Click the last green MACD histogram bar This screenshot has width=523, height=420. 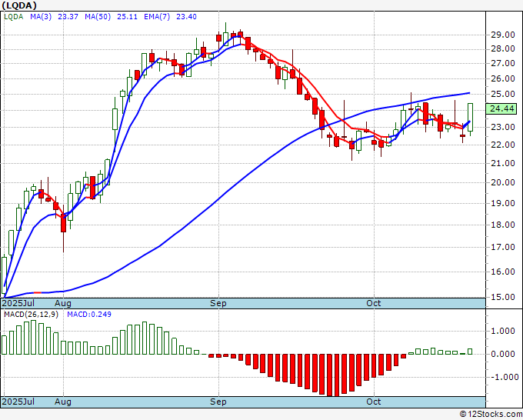[470, 352]
